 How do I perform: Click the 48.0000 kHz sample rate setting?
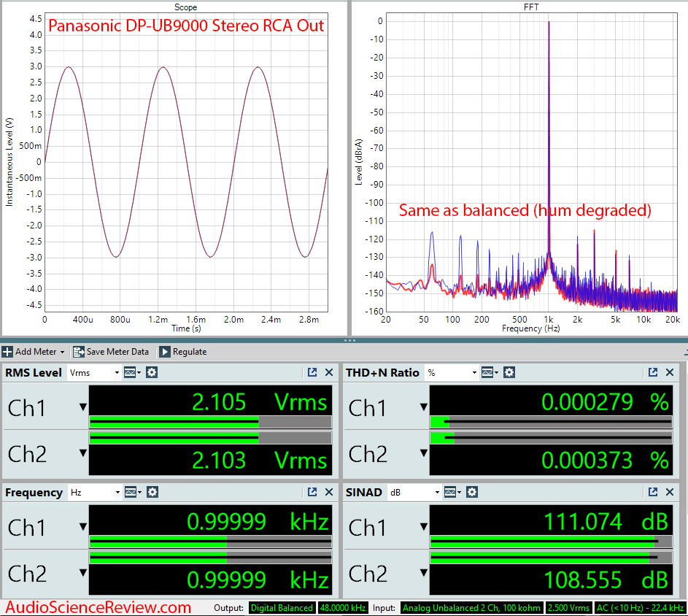pyautogui.click(x=343, y=608)
